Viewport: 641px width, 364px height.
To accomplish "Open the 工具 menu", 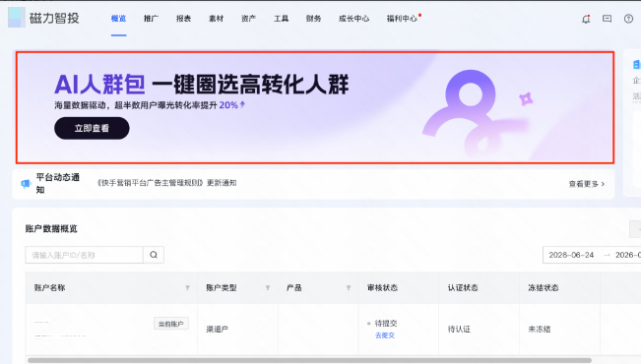I will pyautogui.click(x=282, y=19).
